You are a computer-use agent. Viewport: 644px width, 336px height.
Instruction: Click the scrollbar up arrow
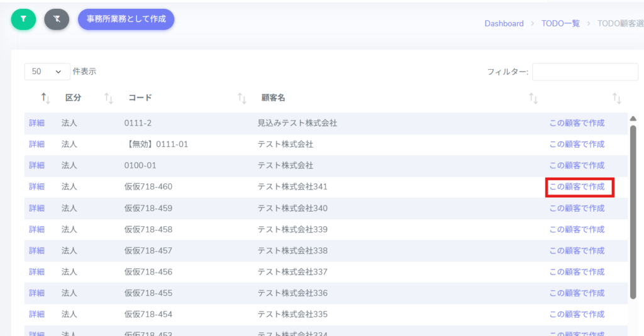633,119
